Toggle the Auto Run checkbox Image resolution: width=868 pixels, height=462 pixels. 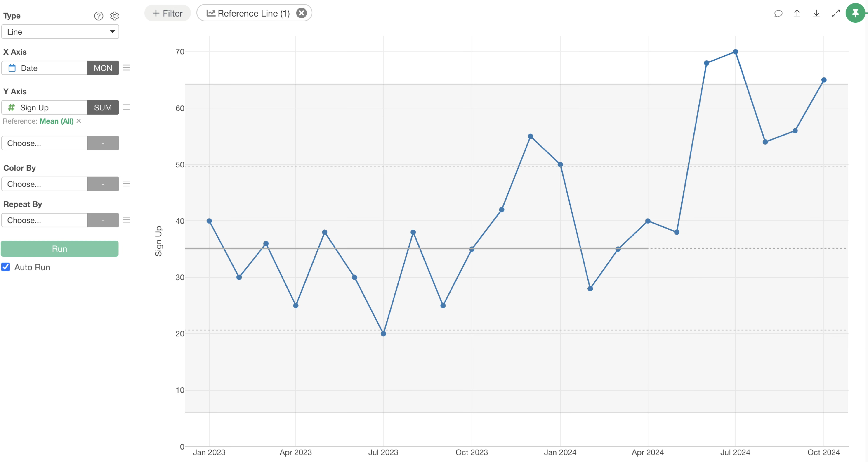(x=6, y=267)
